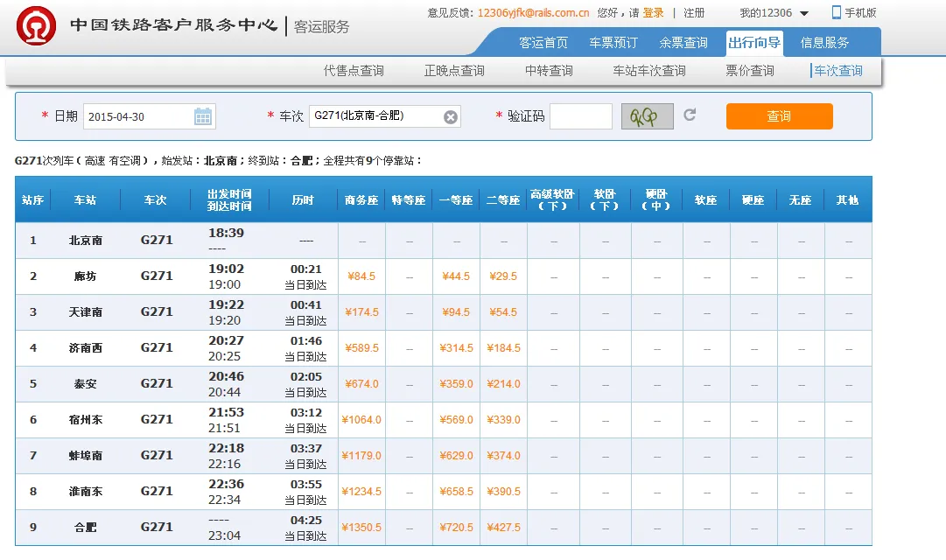Click station name 合肥 in row 9
Viewport: 946px width, 560px height.
tap(85, 528)
